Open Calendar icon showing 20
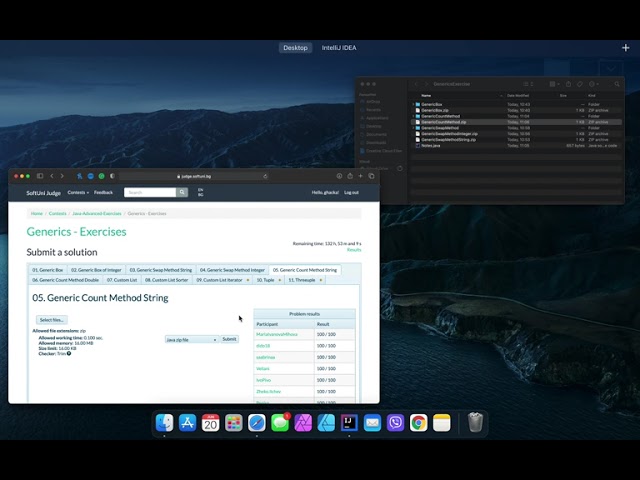 211,423
